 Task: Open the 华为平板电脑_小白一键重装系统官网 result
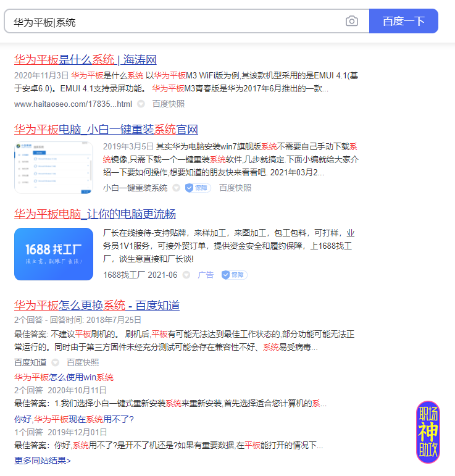106,129
